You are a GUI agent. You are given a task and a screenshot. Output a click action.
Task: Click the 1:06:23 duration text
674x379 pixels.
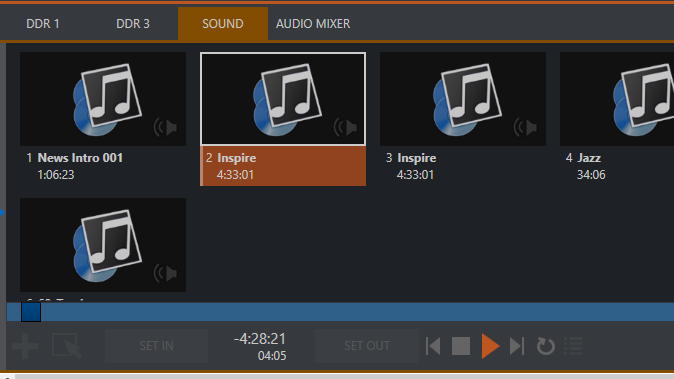point(56,175)
